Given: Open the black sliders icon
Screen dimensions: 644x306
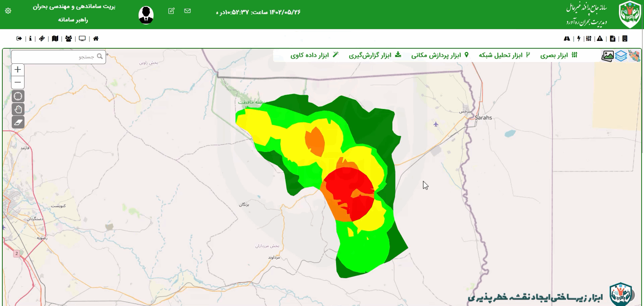Looking at the screenshot, I should (589, 39).
